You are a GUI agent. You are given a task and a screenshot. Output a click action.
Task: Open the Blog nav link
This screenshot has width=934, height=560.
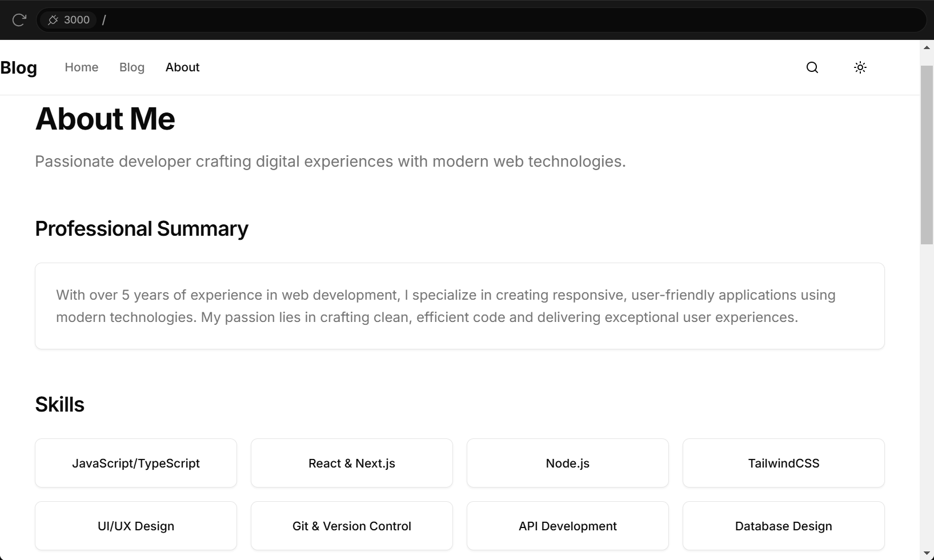click(x=132, y=67)
